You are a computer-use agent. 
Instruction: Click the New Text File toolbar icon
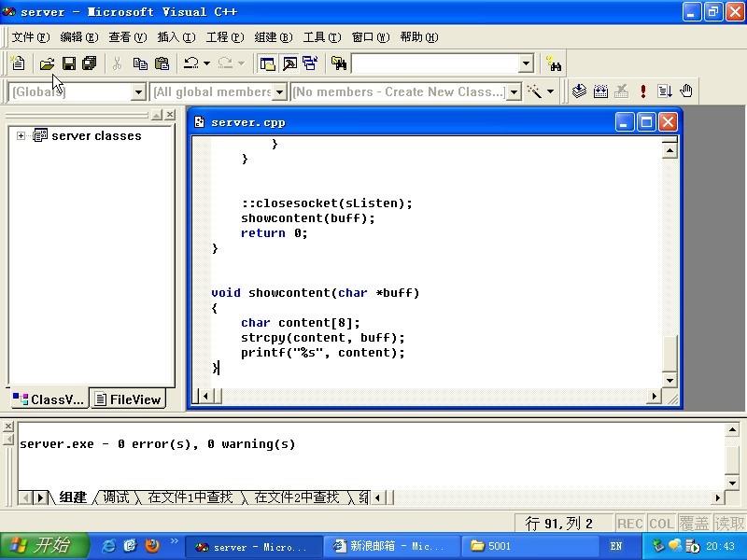point(18,63)
